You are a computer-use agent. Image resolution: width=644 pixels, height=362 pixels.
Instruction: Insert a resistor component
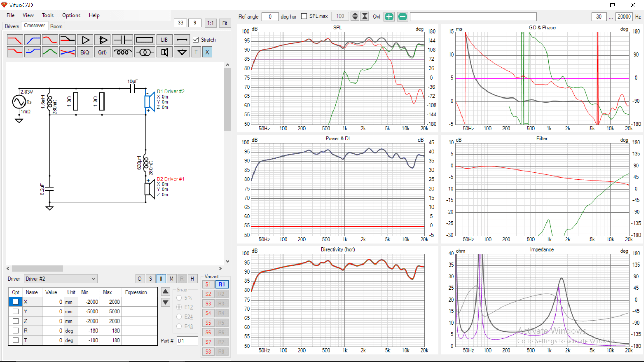coord(145,40)
